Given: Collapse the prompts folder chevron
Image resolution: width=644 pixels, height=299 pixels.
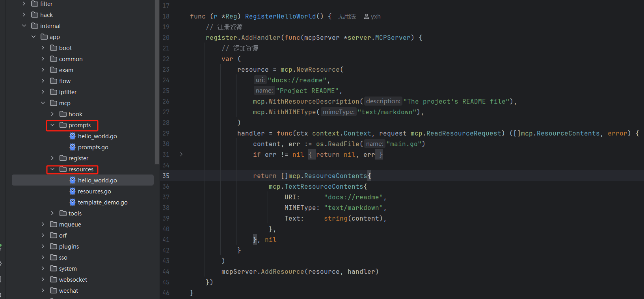Looking at the screenshot, I should (52, 125).
